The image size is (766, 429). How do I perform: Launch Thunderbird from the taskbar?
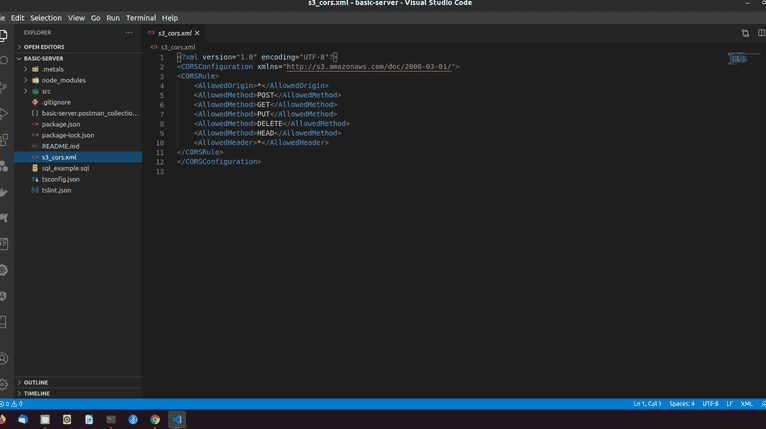(x=23, y=420)
